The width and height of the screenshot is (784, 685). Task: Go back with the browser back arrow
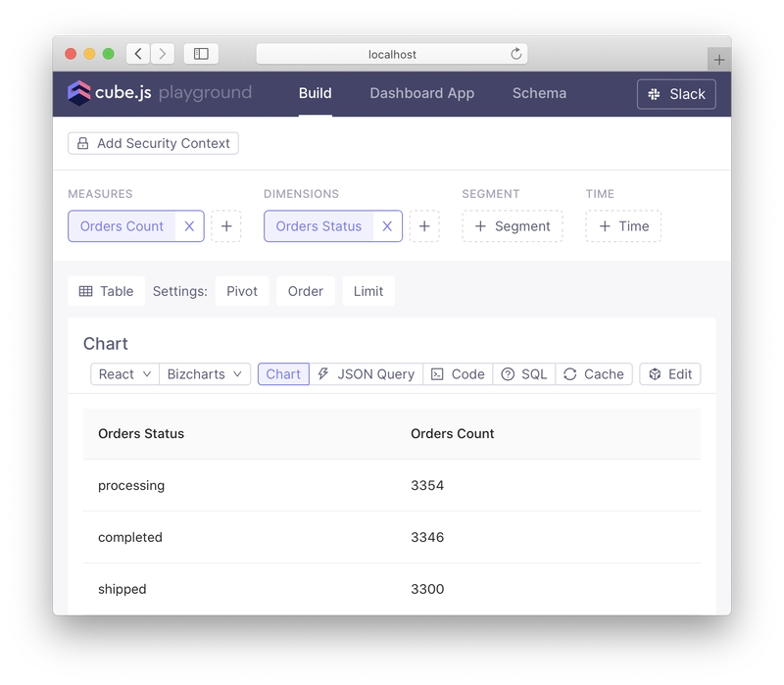click(138, 54)
